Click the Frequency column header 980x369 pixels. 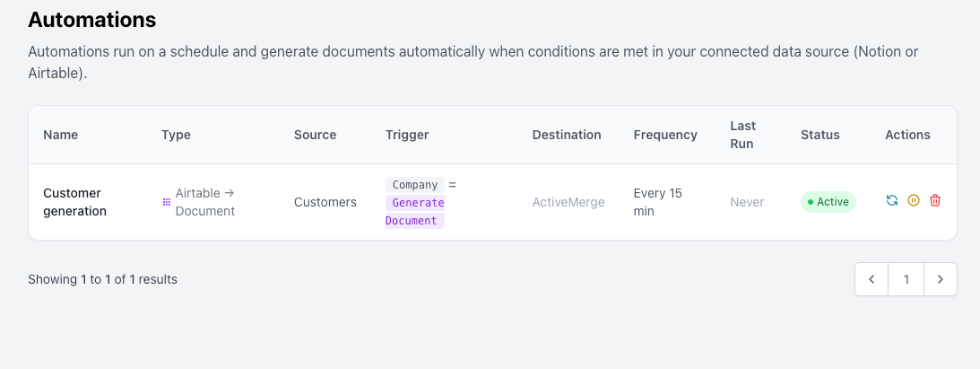[665, 135]
